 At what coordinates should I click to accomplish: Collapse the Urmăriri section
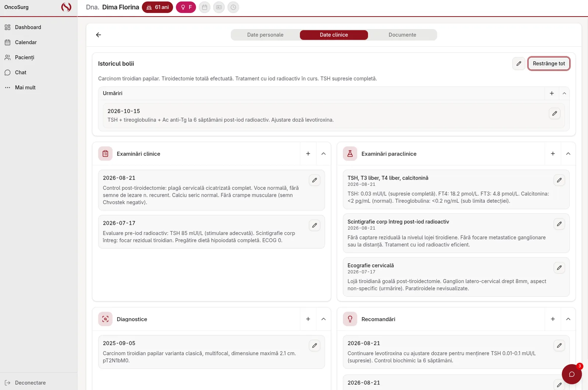(x=564, y=93)
